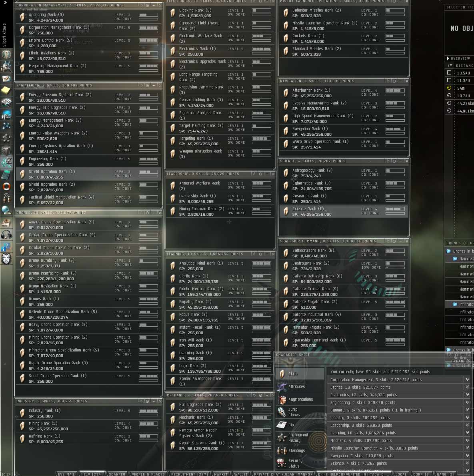The image size is (474, 476).
Task: Expand the sidebar with the double-arrow at top
Action: click(5, 2)
